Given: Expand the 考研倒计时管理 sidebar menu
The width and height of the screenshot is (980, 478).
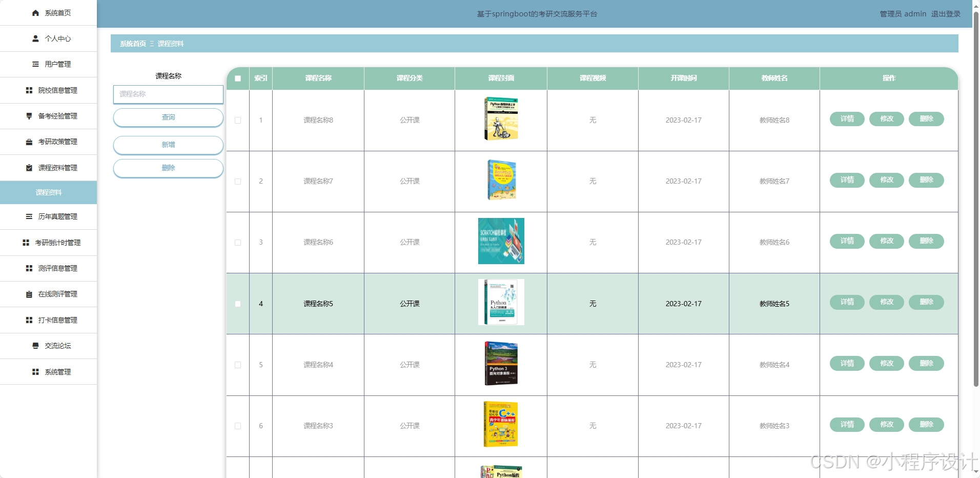Looking at the screenshot, I should click(x=48, y=243).
